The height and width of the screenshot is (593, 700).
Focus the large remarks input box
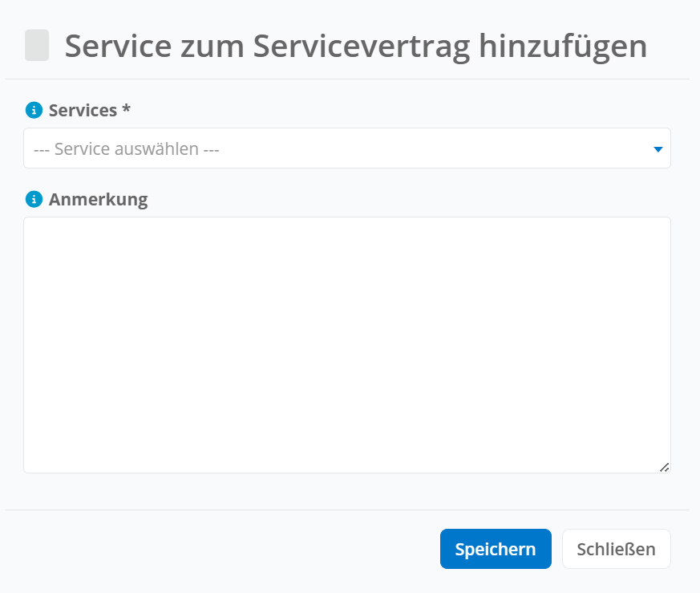[x=347, y=345]
